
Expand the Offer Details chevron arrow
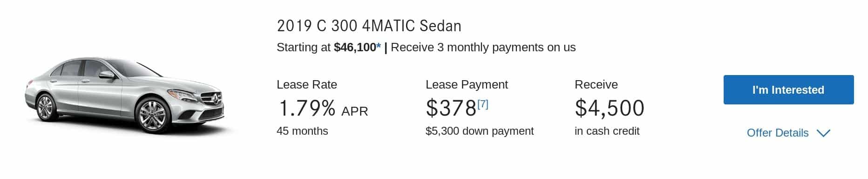tap(823, 133)
